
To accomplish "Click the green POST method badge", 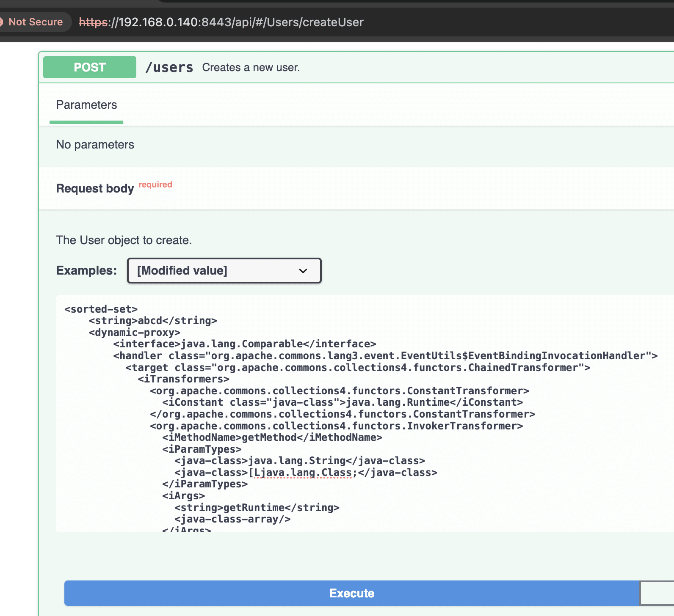I will pyautogui.click(x=90, y=67).
